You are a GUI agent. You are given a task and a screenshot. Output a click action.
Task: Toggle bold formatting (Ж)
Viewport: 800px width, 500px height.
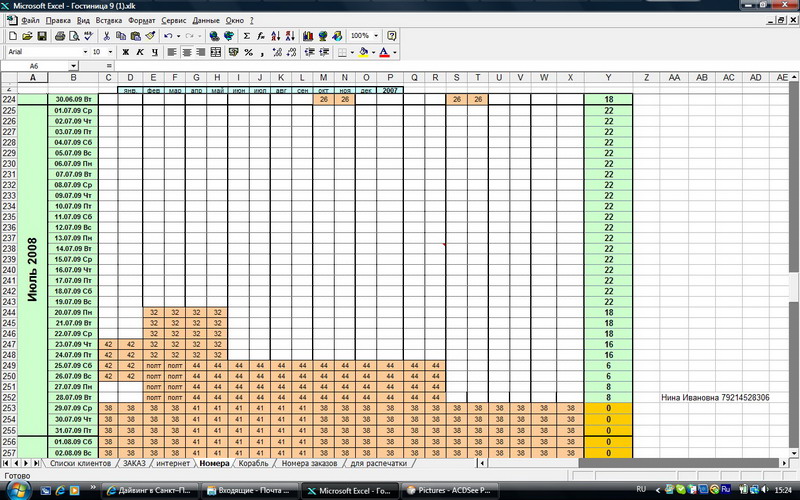(x=127, y=52)
